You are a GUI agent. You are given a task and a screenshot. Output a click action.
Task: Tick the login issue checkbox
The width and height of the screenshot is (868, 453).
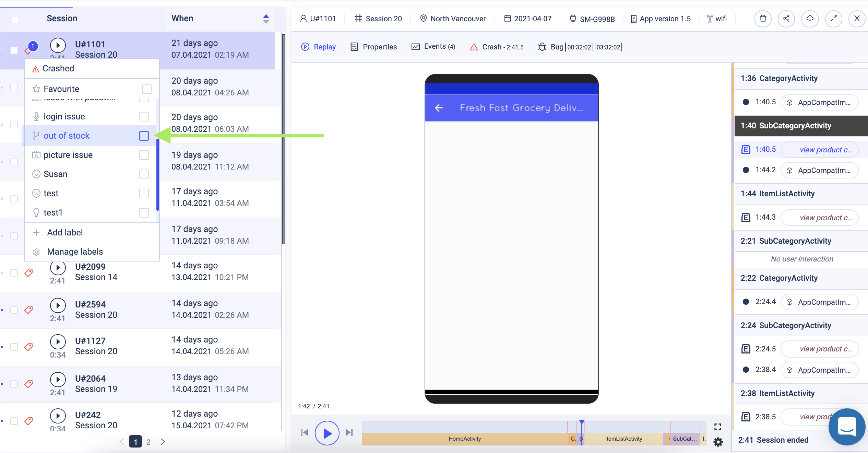coord(144,117)
